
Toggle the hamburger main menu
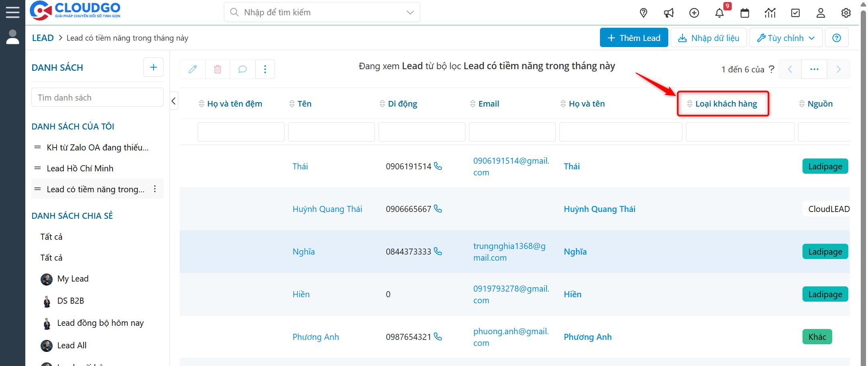coord(12,12)
